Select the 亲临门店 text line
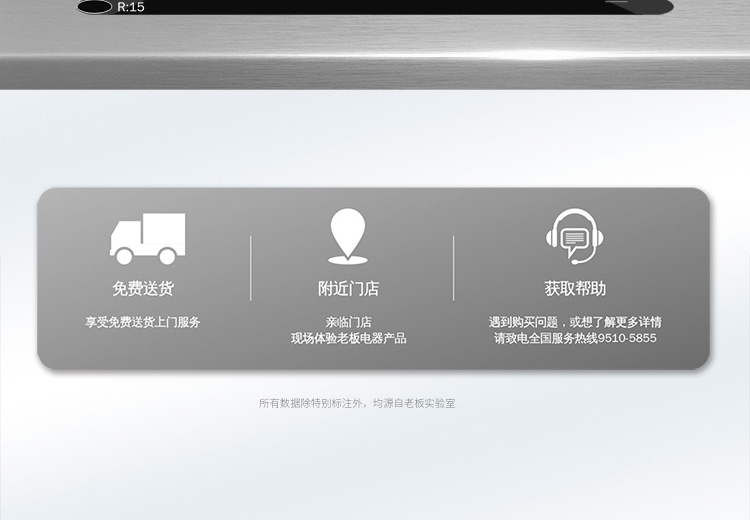750x520 pixels. (348, 322)
